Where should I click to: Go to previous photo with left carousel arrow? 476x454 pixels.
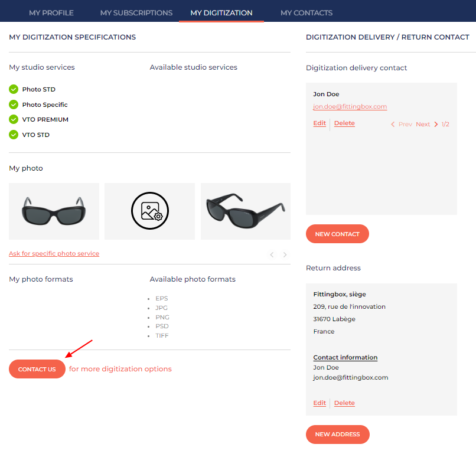272,254
